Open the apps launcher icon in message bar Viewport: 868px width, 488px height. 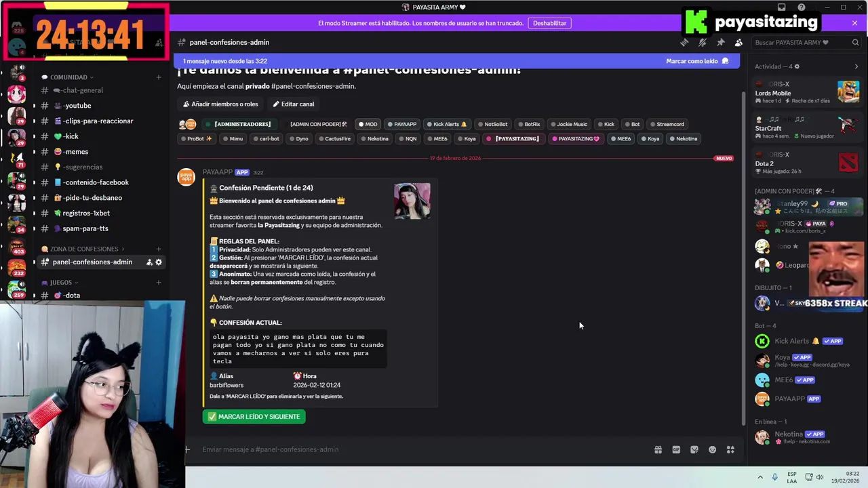tap(730, 449)
